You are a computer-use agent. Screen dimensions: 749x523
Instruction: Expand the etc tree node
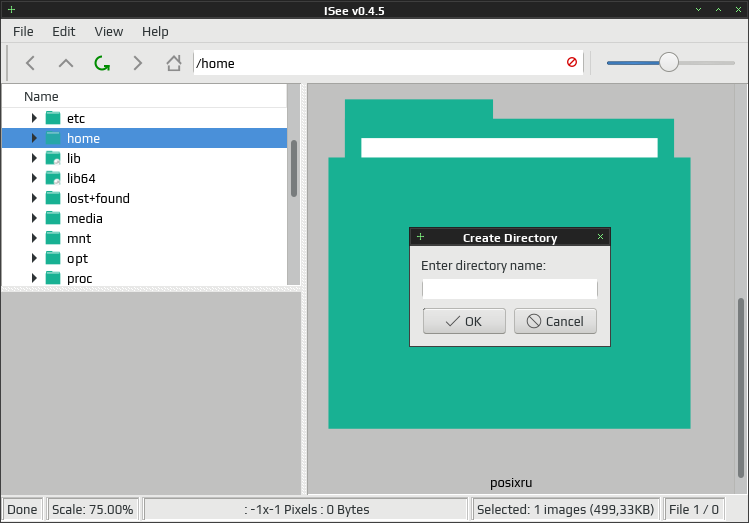click(x=34, y=118)
